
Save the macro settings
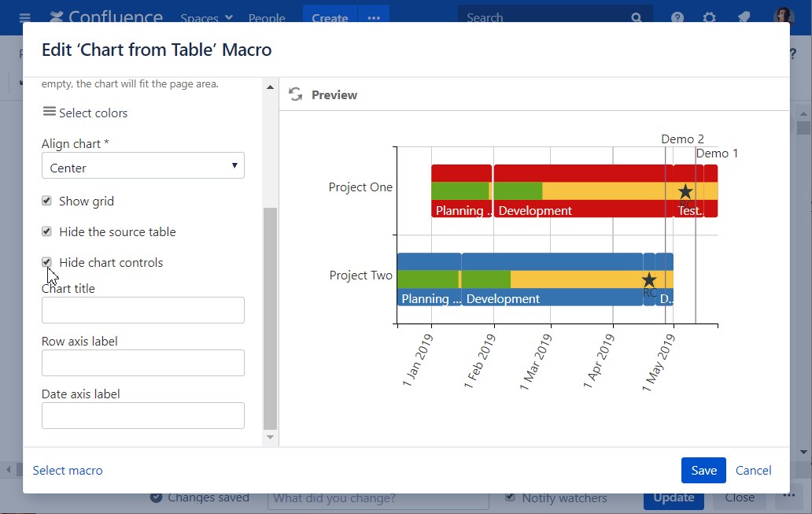click(703, 470)
